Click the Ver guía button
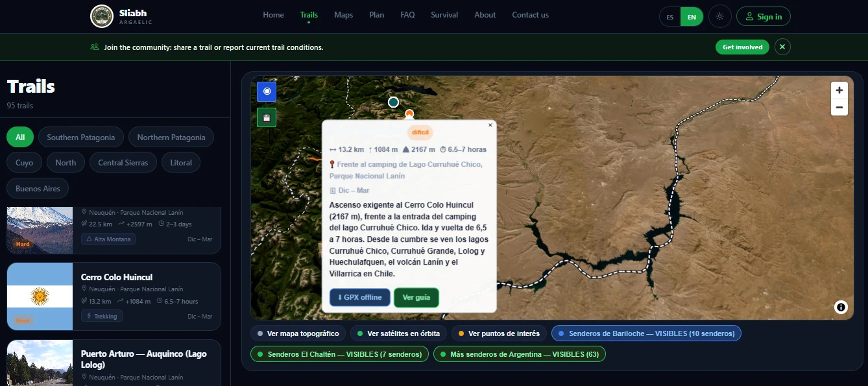Image resolution: width=868 pixels, height=386 pixels. coord(416,297)
